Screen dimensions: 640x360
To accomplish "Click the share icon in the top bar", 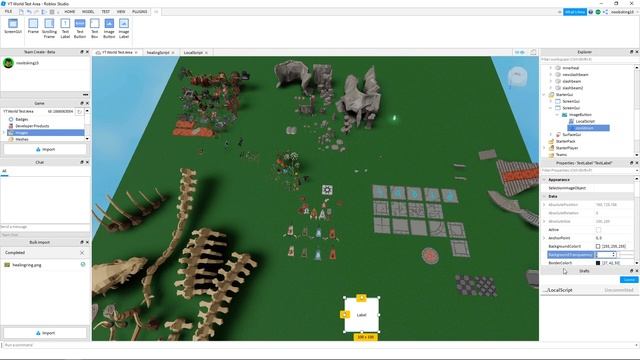I will coord(606,12).
